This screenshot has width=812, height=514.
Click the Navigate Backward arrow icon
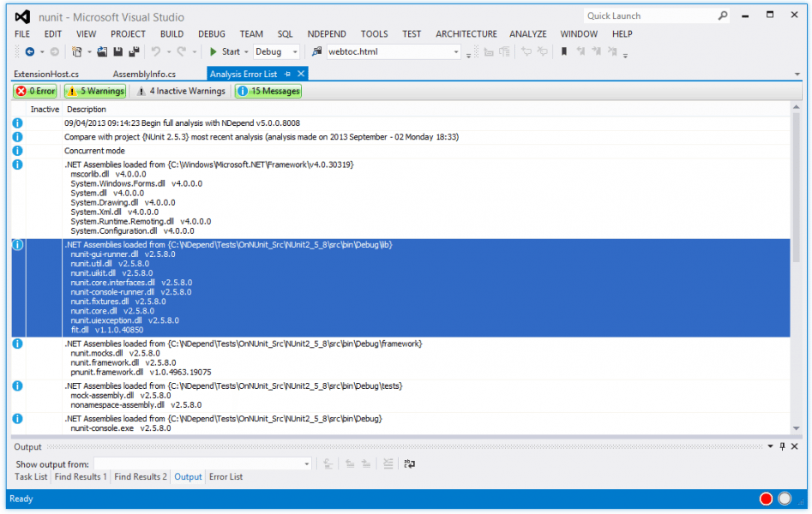pyautogui.click(x=30, y=51)
